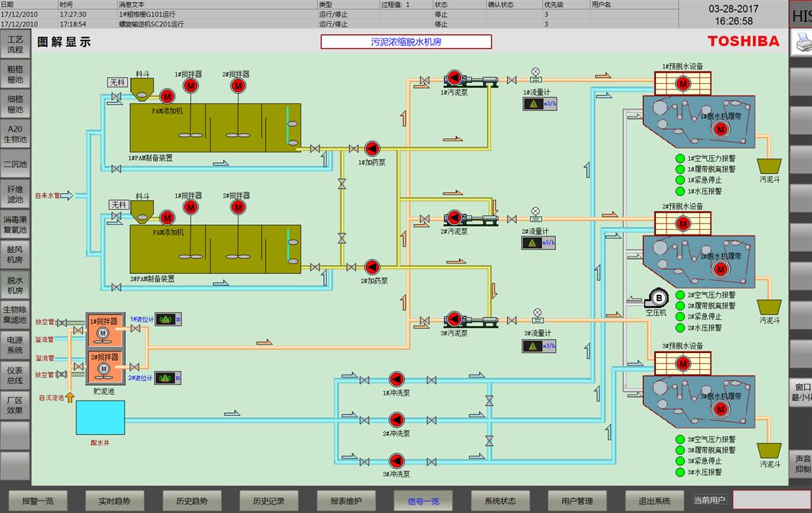The height and width of the screenshot is (513, 812).
Task: Click the 3#污泥泵 sludge pump icon
Action: [454, 319]
